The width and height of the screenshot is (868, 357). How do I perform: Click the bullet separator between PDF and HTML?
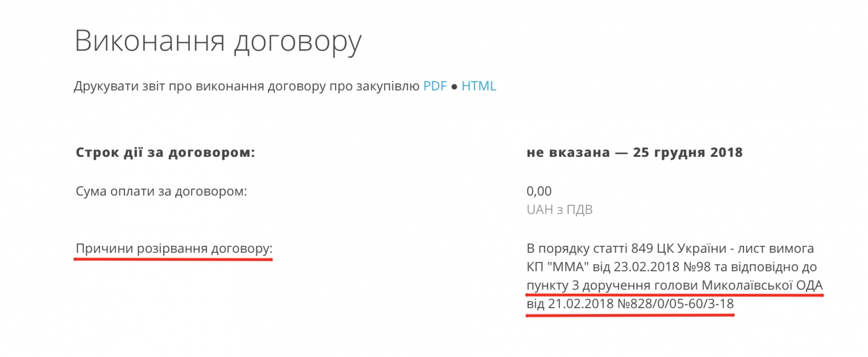tap(454, 87)
